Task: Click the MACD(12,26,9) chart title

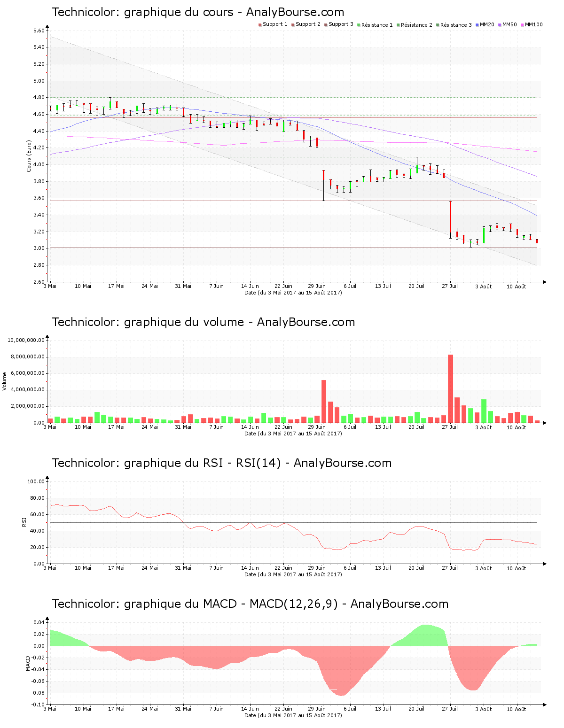Action: coord(250,604)
